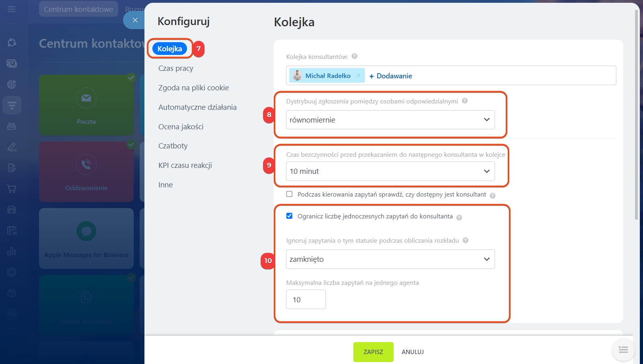
Task: Click the panel's vertical scrollbar
Action: pyautogui.click(x=636, y=115)
